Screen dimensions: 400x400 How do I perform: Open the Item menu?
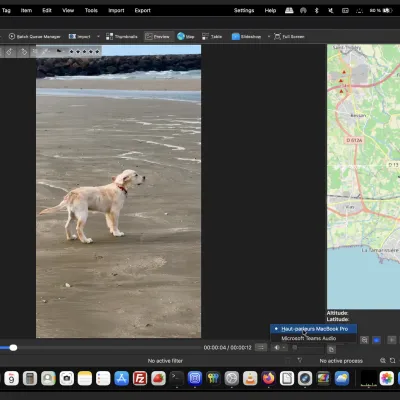pos(26,10)
